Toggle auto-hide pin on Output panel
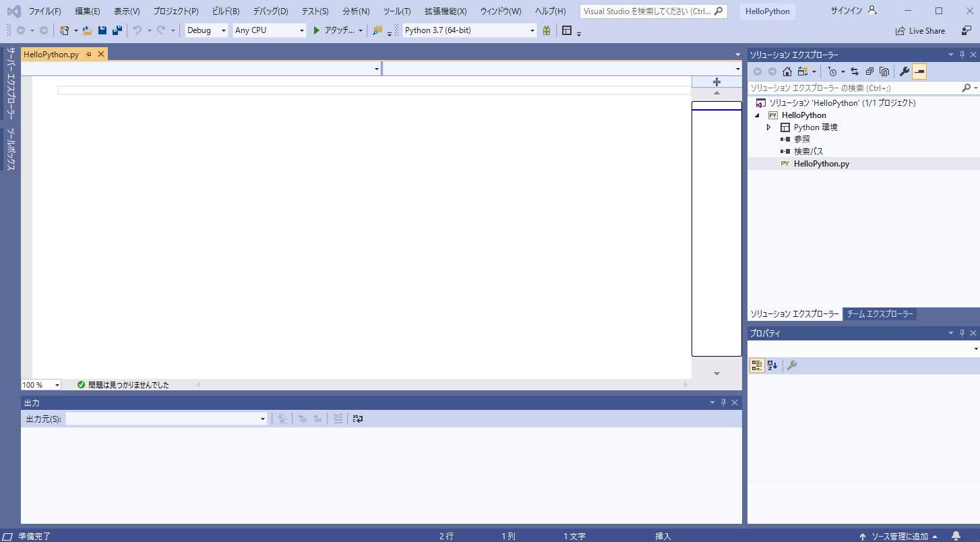Viewport: 980px width, 542px height. [x=723, y=402]
